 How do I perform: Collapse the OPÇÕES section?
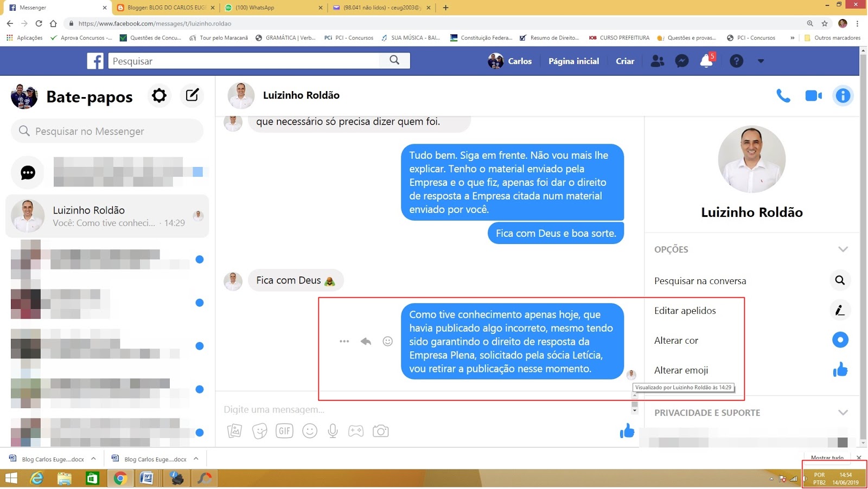click(x=843, y=249)
